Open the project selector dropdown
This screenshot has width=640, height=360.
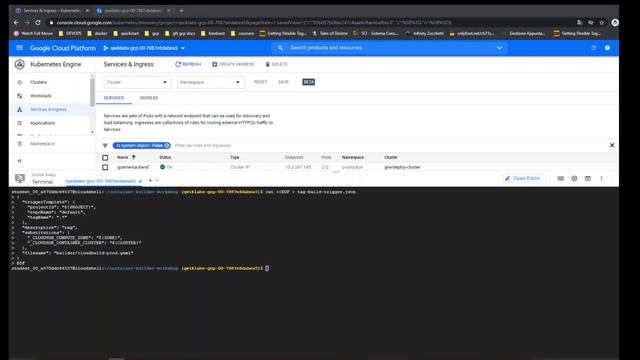(144, 48)
